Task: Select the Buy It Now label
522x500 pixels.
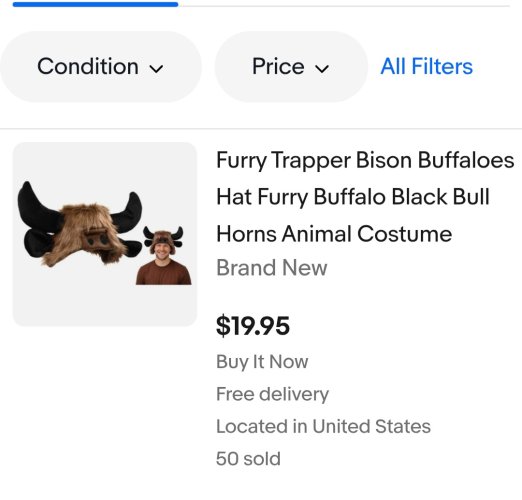Action: 262,362
